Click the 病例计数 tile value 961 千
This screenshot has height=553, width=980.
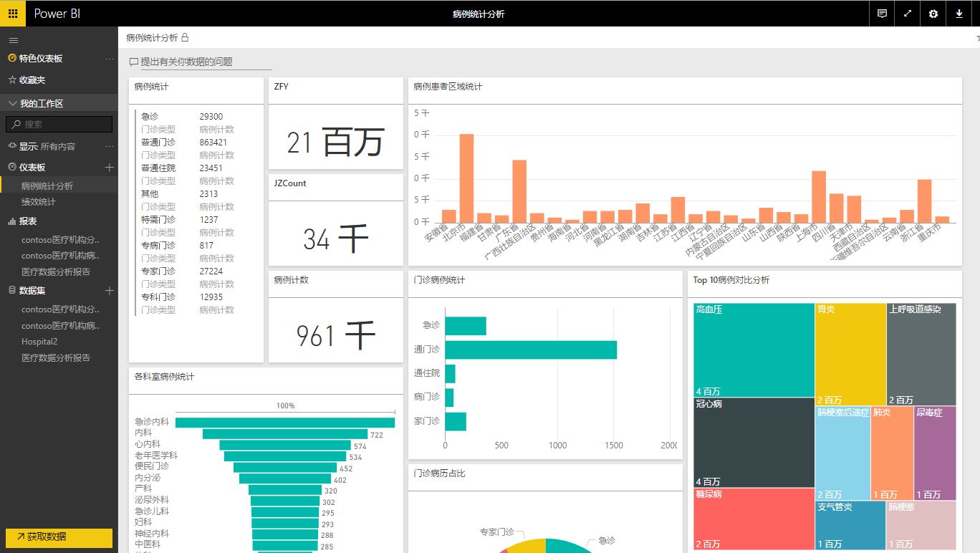tap(335, 335)
